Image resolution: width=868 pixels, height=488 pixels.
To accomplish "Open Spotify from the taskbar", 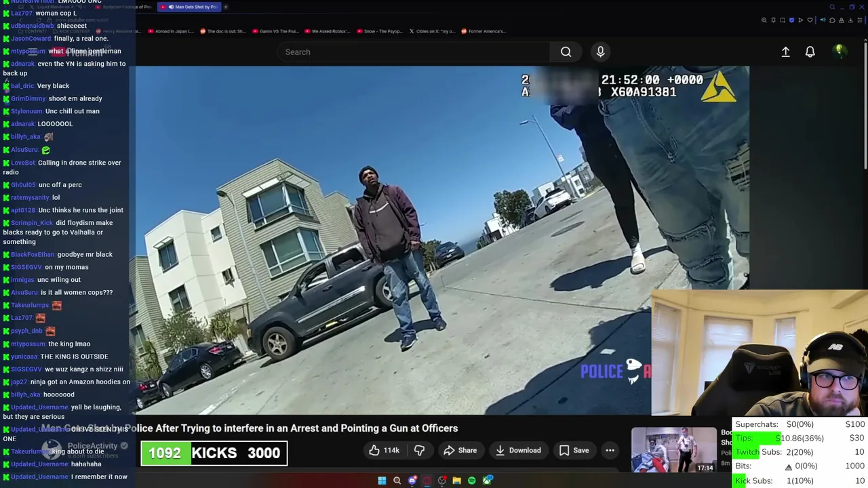I will (x=472, y=481).
